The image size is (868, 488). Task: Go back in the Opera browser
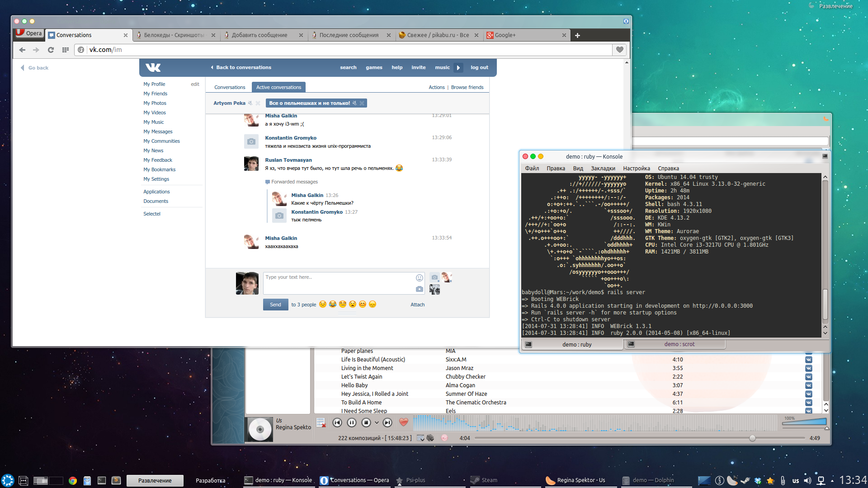[22, 50]
